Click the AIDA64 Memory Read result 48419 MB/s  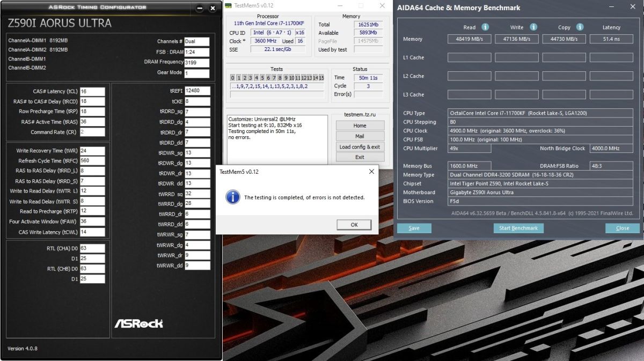coord(470,39)
